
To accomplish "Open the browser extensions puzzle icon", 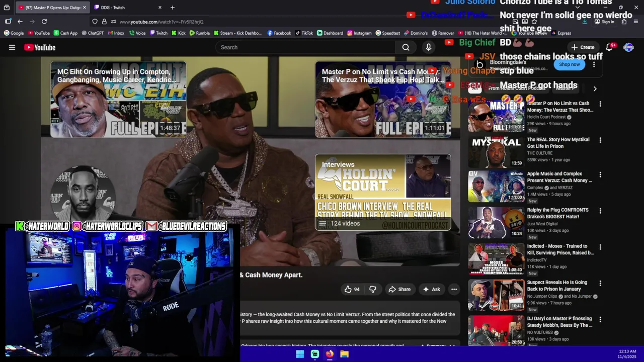I will (x=624, y=22).
